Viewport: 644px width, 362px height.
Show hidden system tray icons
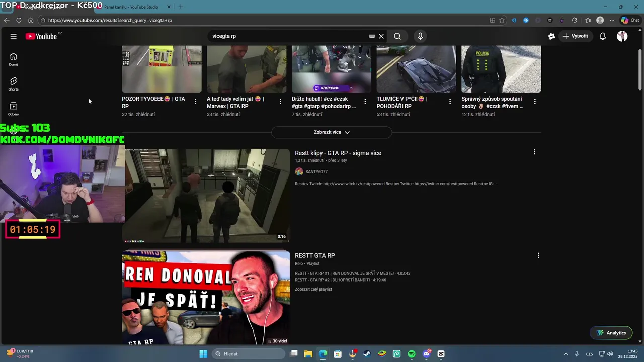tap(566, 354)
